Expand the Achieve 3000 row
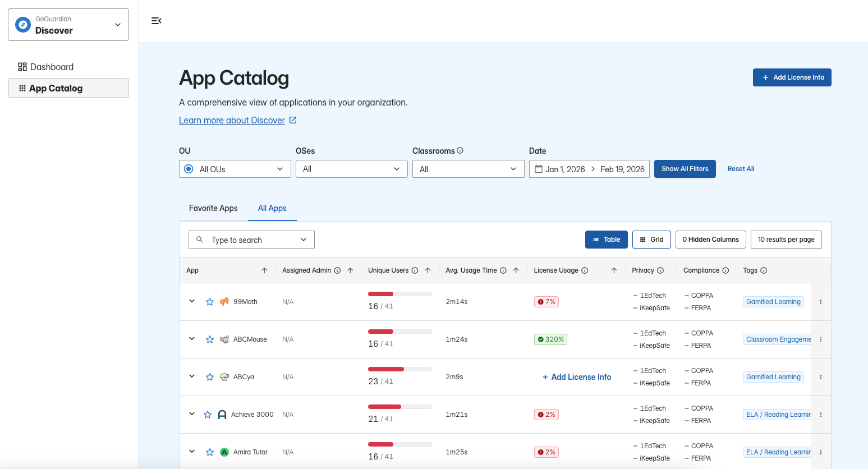The image size is (868, 469). 192,414
